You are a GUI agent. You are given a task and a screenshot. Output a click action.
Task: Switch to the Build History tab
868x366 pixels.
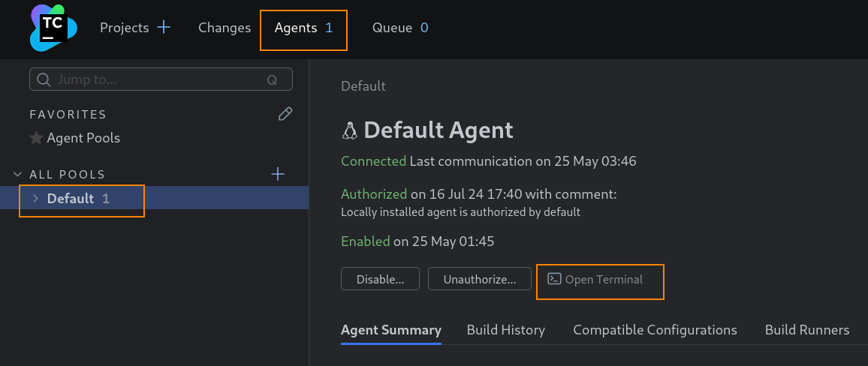[505, 330]
